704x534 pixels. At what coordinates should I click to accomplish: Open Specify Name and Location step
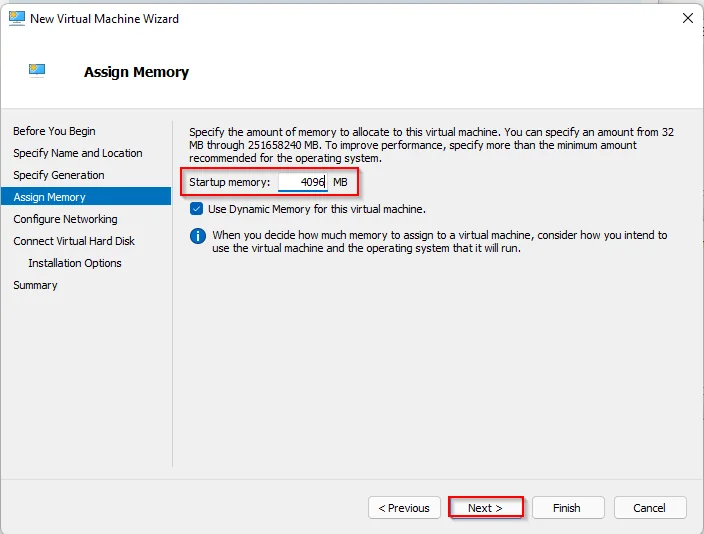pyautogui.click(x=78, y=153)
